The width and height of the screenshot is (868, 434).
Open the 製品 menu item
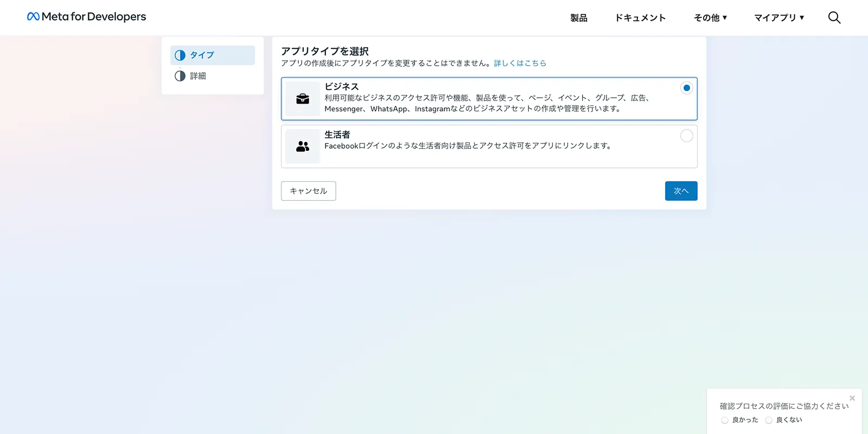(579, 17)
